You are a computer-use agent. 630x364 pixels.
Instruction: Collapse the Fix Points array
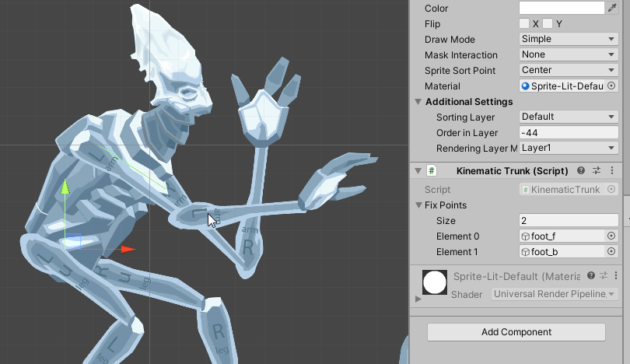[x=418, y=205]
